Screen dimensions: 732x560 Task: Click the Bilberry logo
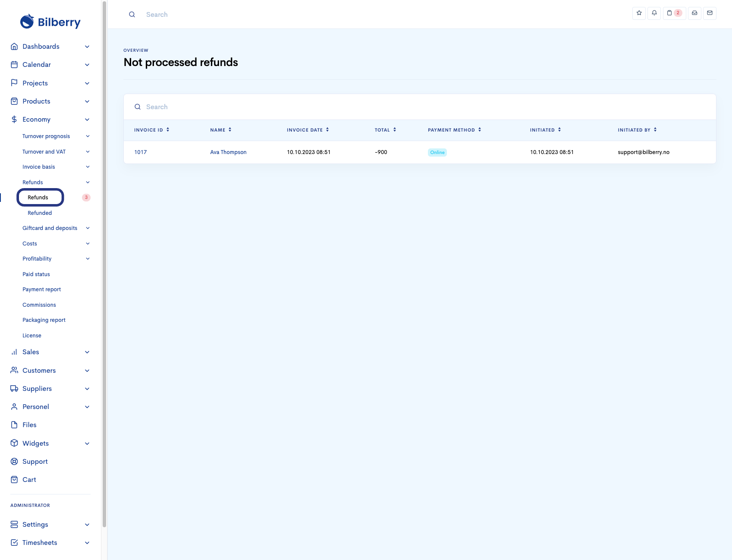50,22
